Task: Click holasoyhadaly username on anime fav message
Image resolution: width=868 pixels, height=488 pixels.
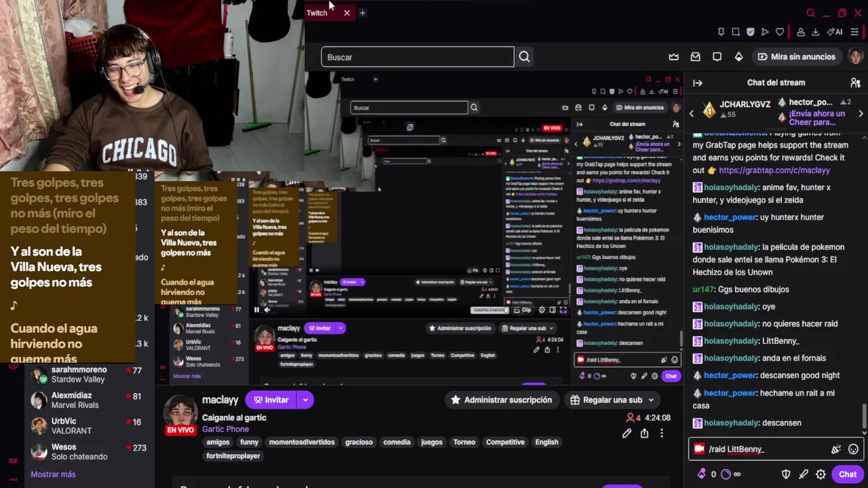Action: (730, 187)
